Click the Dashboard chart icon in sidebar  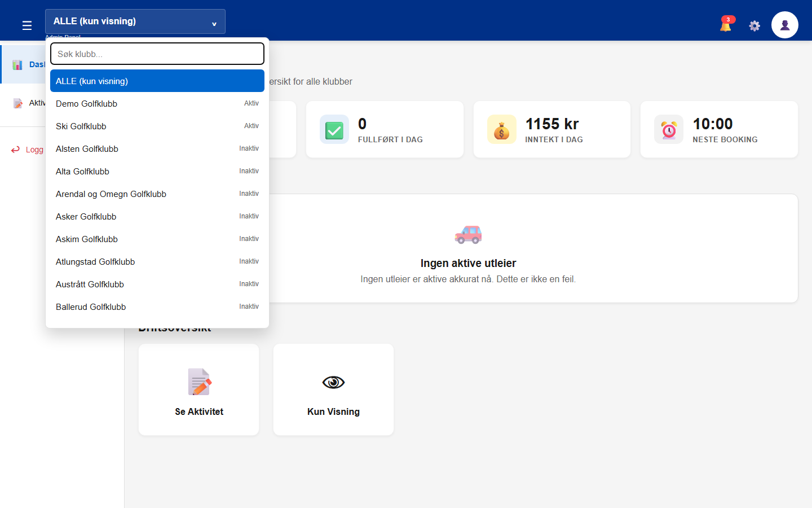(x=17, y=64)
